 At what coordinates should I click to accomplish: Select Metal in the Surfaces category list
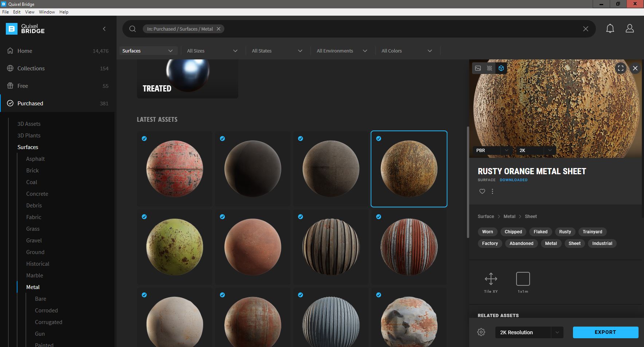33,287
